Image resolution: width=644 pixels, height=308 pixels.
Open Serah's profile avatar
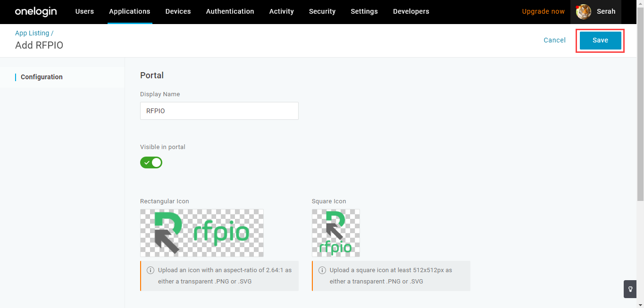click(x=584, y=12)
